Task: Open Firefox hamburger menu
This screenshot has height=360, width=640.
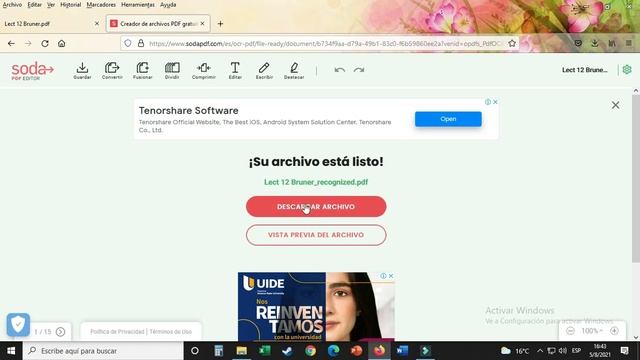Action: (629, 43)
